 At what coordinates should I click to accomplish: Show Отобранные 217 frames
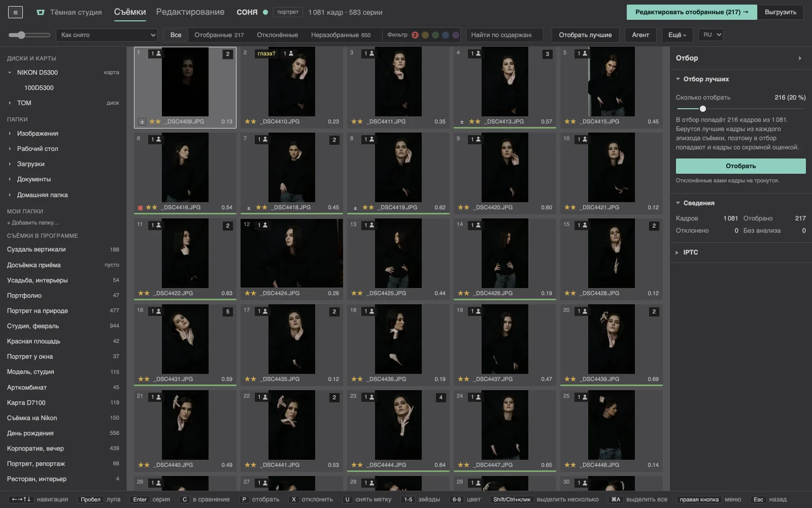[x=219, y=35]
